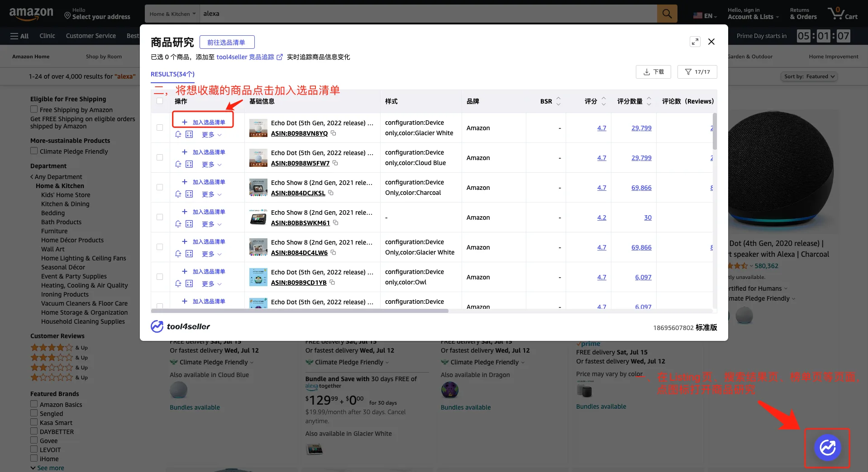Copy ASIN B084DC4LW6 to clipboard
Image resolution: width=868 pixels, height=472 pixels.
(334, 253)
